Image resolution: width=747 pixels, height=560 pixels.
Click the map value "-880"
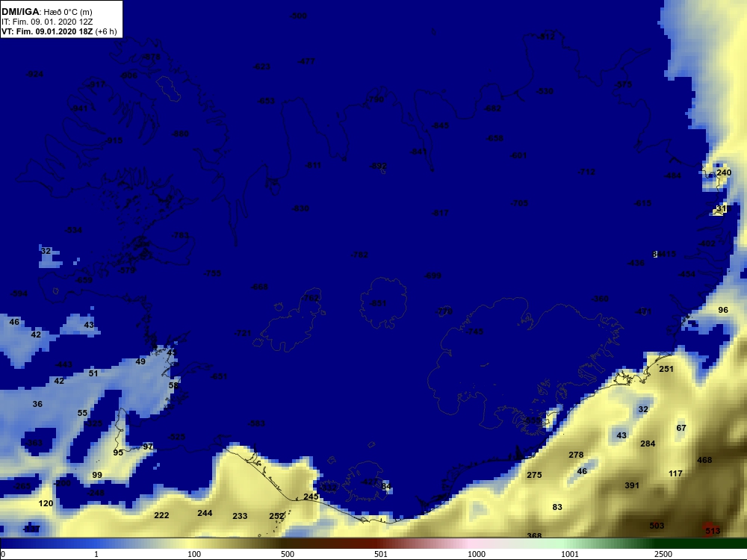pos(180,134)
